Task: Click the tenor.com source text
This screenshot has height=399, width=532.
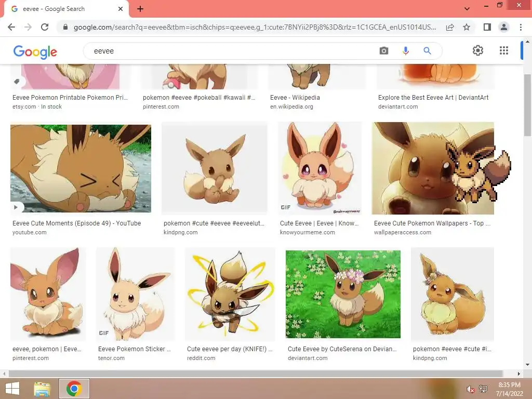Action: tap(111, 358)
